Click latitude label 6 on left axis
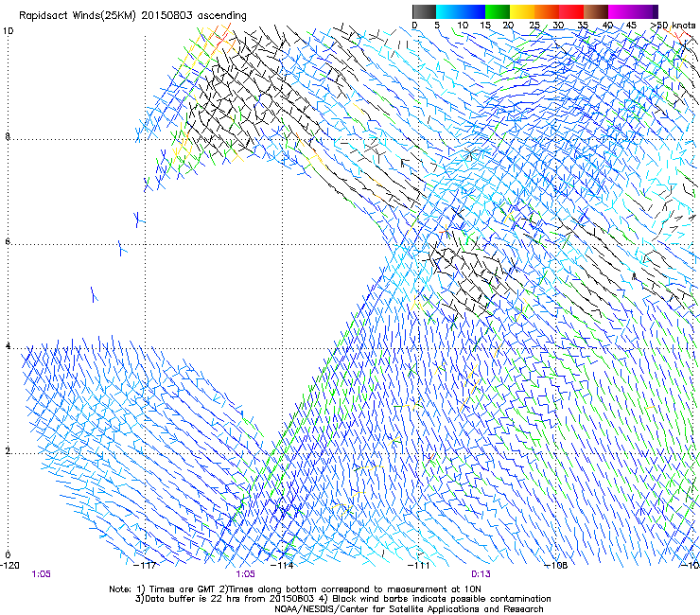 [8, 241]
